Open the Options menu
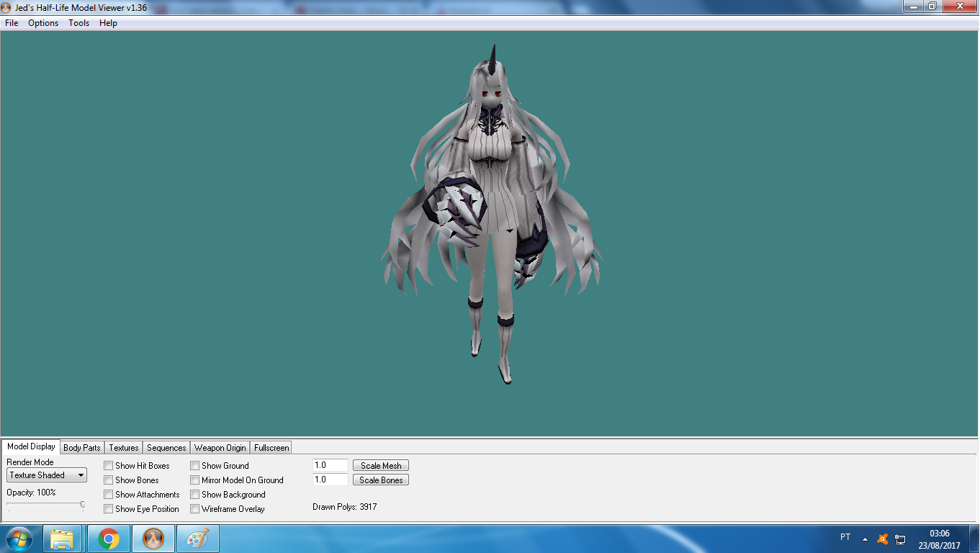980x553 pixels. (x=43, y=23)
